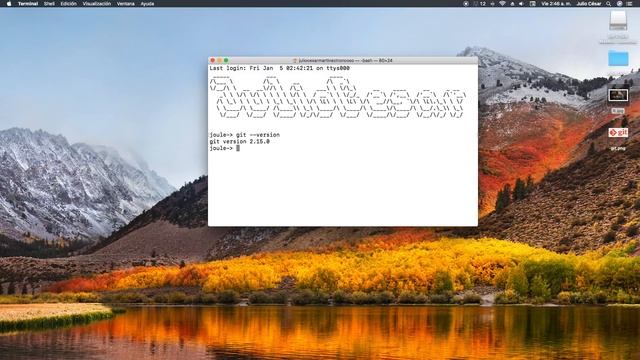
Task: Open the Ayuda menu
Action: [147, 4]
